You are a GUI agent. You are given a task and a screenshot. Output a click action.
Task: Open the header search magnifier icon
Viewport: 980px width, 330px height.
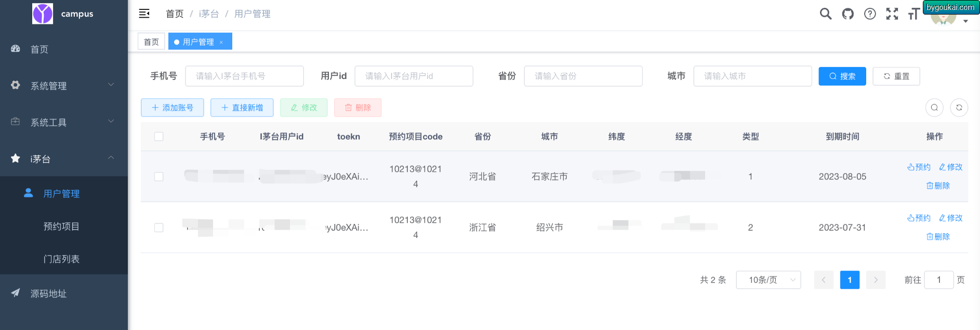(x=825, y=14)
